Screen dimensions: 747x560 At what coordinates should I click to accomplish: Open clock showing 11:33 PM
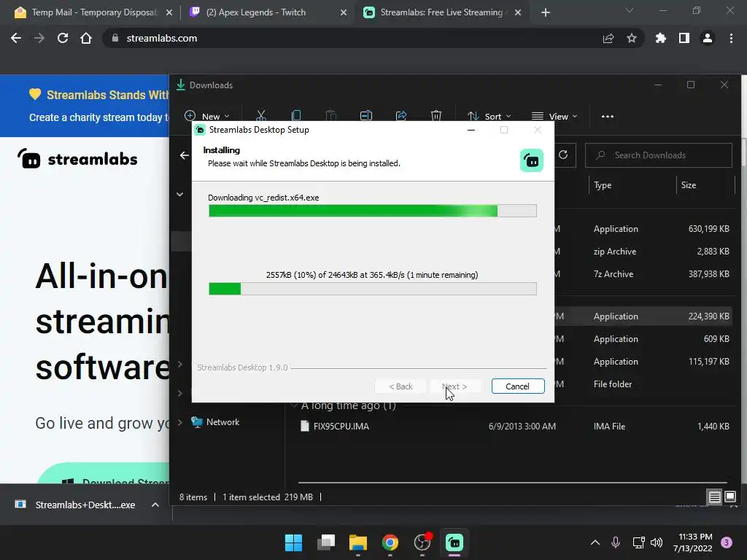point(693,542)
